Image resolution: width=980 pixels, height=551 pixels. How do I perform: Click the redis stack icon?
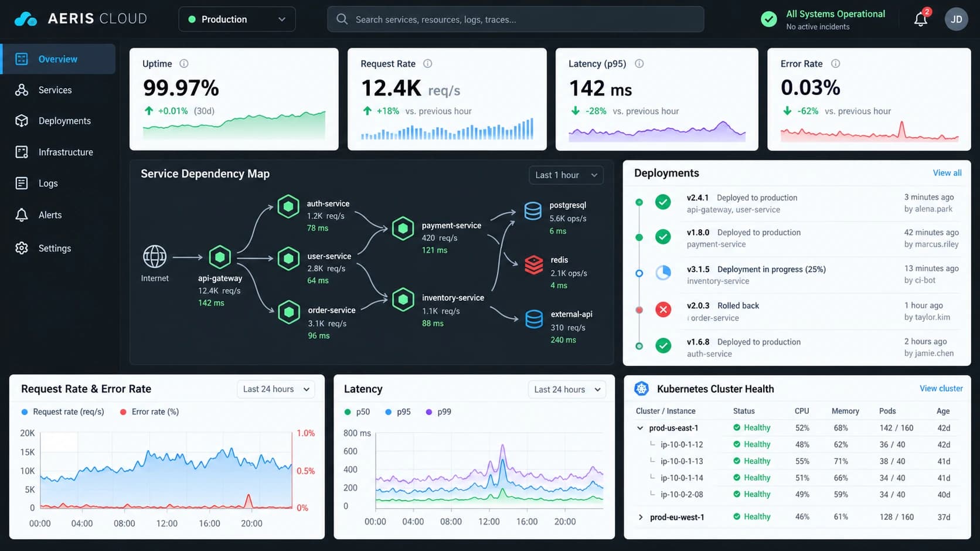[533, 265]
